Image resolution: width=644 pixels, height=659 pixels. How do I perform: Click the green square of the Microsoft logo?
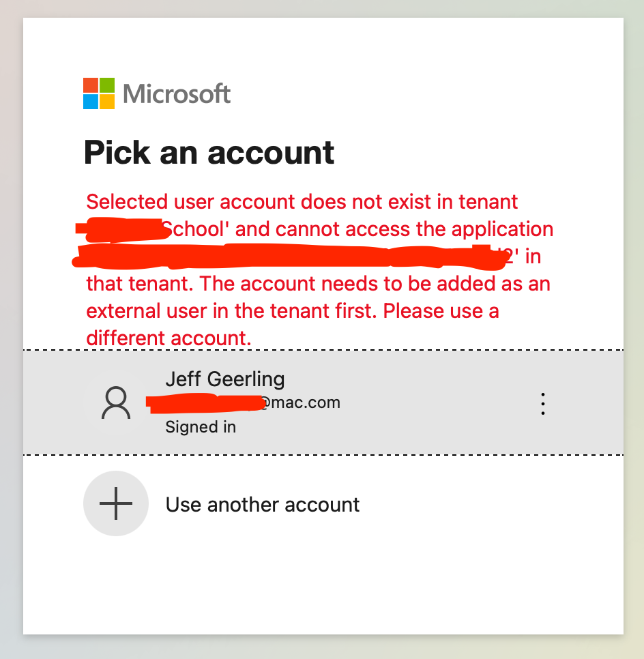[107, 85]
